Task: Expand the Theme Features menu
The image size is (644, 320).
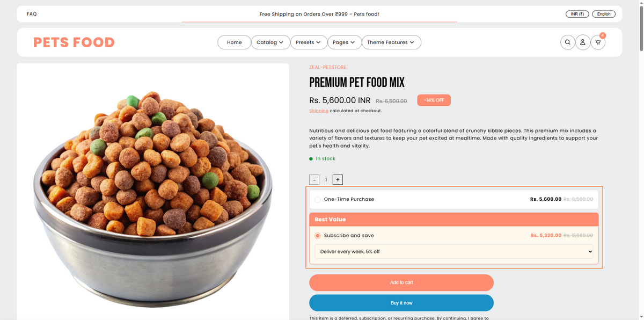Action: (391, 42)
